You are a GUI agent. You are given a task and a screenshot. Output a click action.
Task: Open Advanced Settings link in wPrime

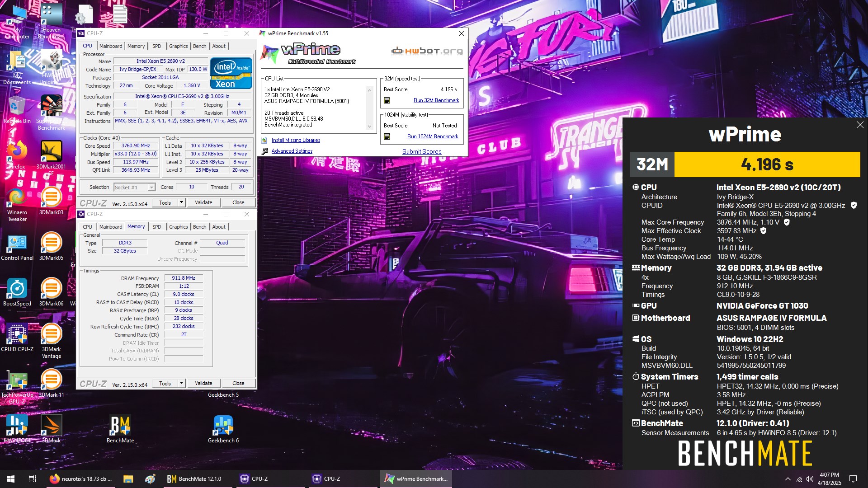tap(292, 151)
